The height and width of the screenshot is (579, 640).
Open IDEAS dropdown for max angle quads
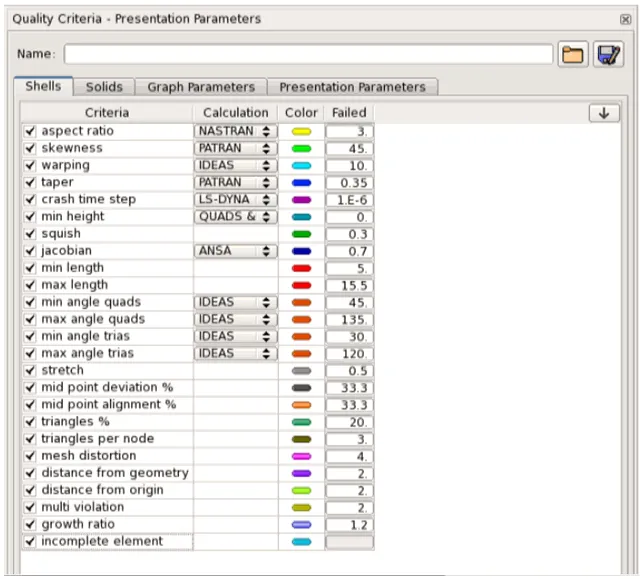[236, 319]
